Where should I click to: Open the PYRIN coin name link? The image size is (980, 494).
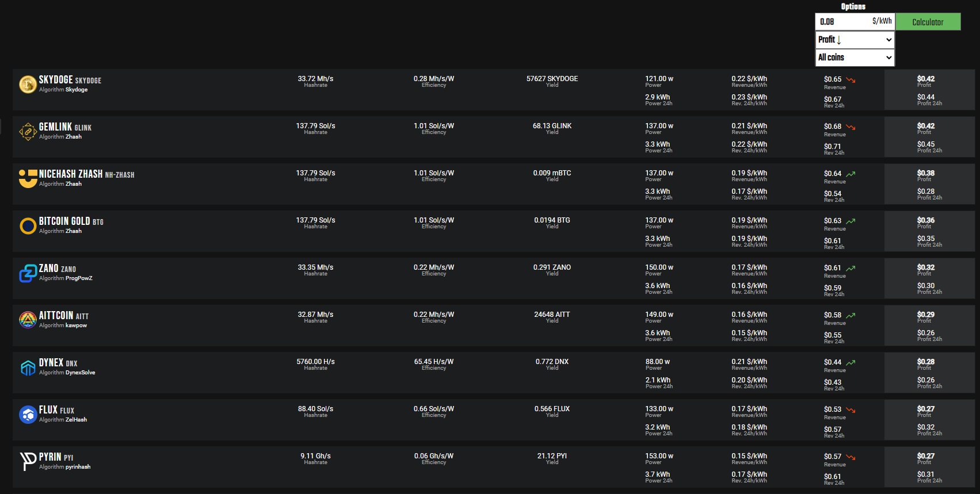click(x=50, y=457)
